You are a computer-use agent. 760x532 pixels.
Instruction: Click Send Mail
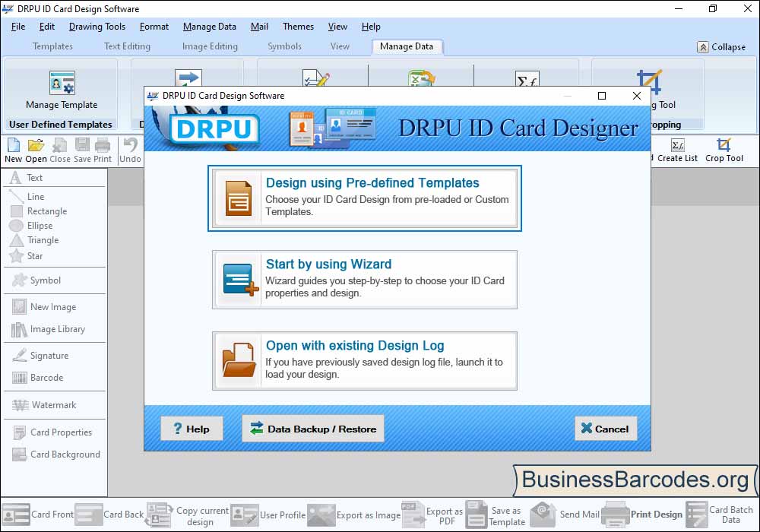565,515
